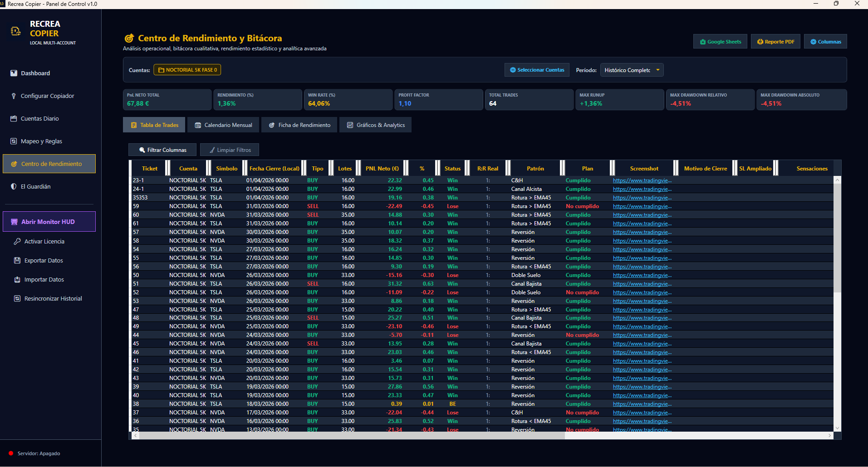Click Exportar Datos save icon
Image resolution: width=868 pixels, height=467 pixels.
pyautogui.click(x=17, y=261)
